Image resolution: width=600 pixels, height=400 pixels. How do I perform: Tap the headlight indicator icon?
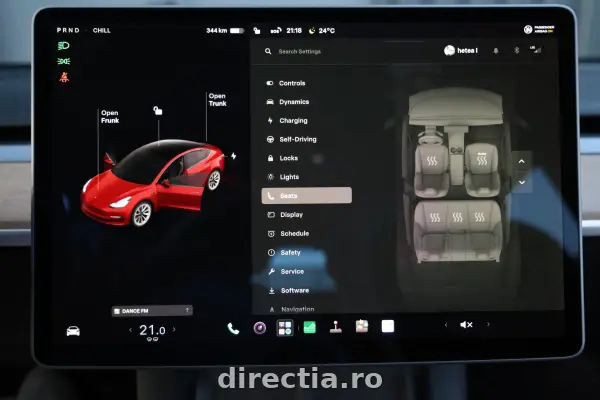pos(64,46)
